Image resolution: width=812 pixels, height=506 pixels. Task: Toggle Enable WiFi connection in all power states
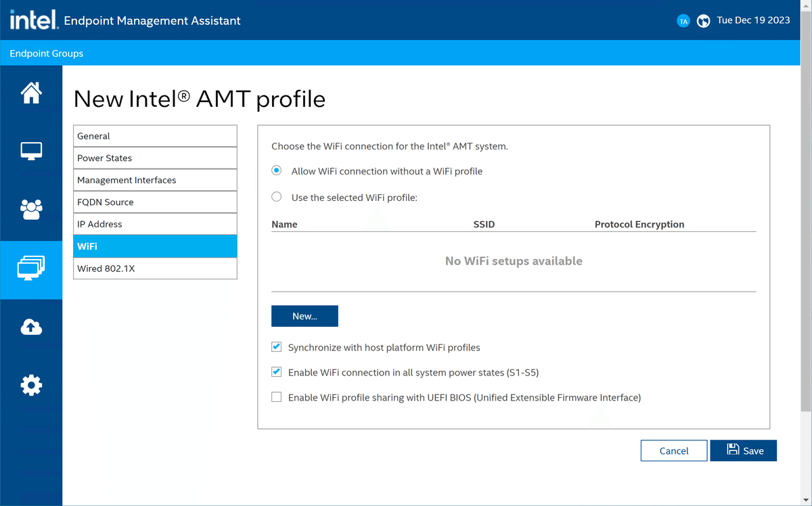pyautogui.click(x=277, y=372)
